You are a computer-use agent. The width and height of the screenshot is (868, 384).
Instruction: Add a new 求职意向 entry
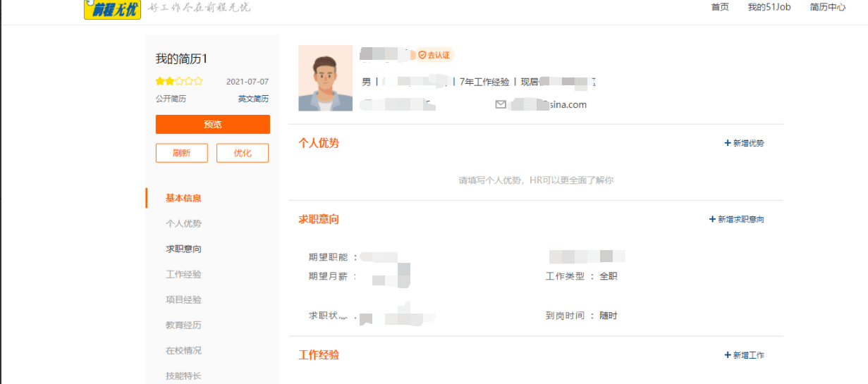(x=736, y=219)
